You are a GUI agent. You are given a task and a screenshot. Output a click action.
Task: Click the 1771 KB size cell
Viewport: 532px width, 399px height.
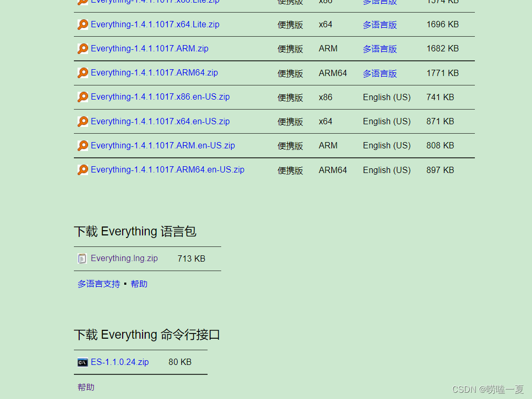pyautogui.click(x=442, y=73)
